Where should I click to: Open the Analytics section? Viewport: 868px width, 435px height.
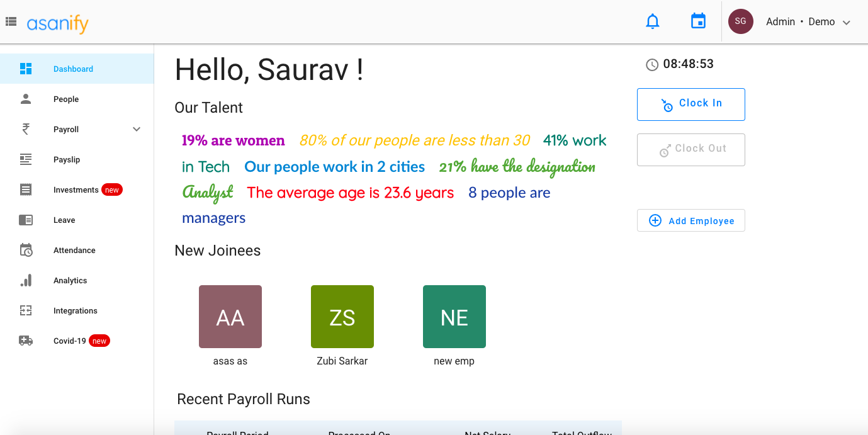[x=70, y=280]
